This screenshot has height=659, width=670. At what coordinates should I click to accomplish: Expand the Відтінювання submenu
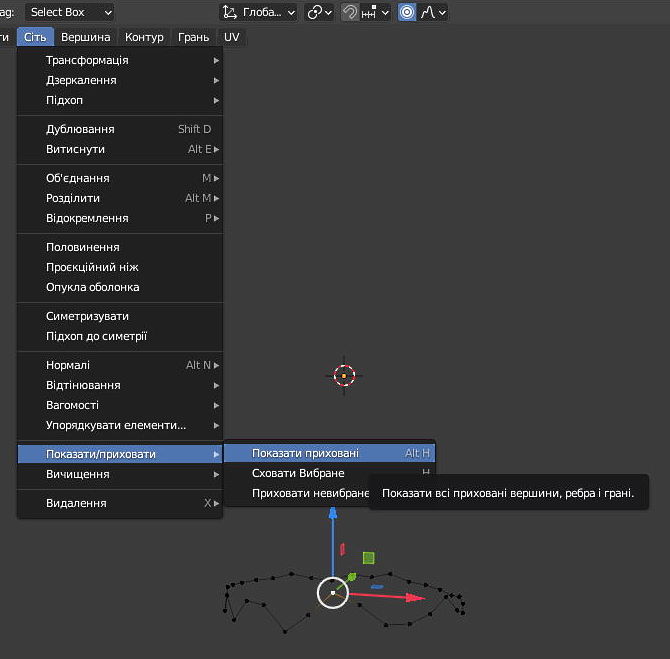(120, 385)
